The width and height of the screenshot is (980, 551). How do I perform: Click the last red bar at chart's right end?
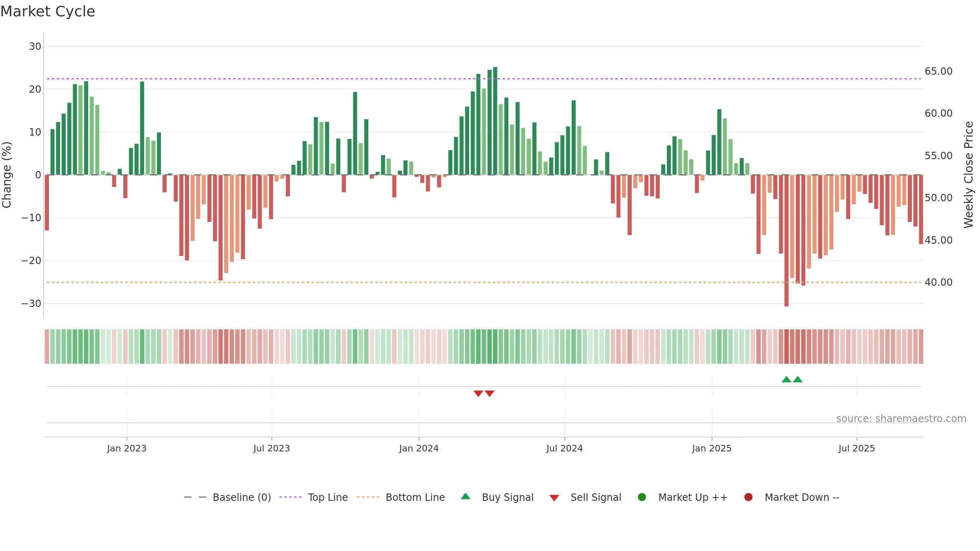921,209
